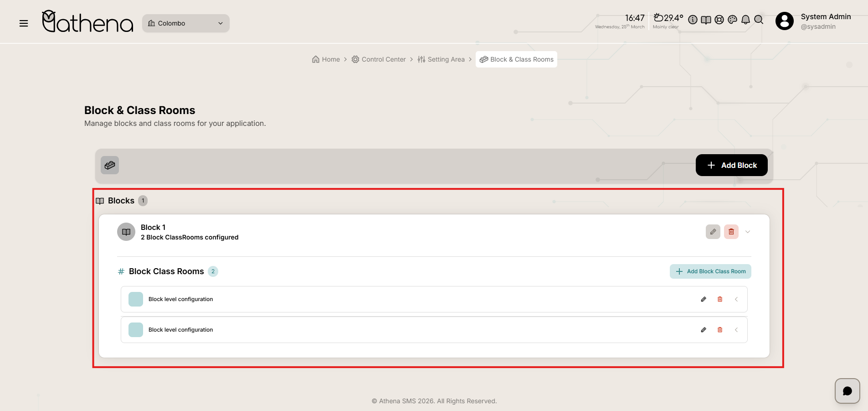Open the documentation book icon in header

point(706,20)
